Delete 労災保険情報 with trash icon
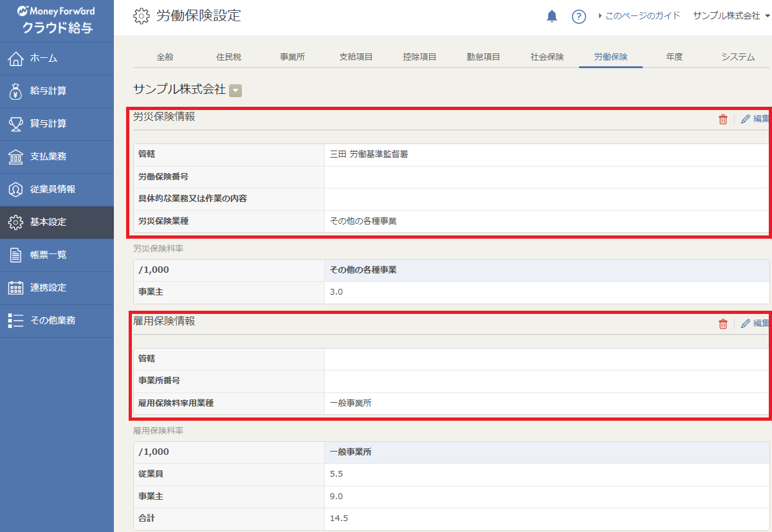This screenshot has width=772, height=532. [x=723, y=119]
